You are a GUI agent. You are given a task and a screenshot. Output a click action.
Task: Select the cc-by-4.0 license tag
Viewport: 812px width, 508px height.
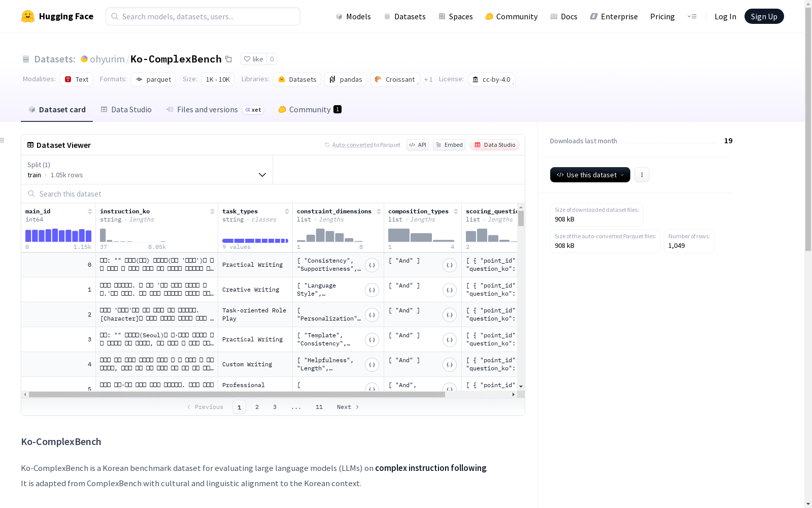click(x=492, y=79)
